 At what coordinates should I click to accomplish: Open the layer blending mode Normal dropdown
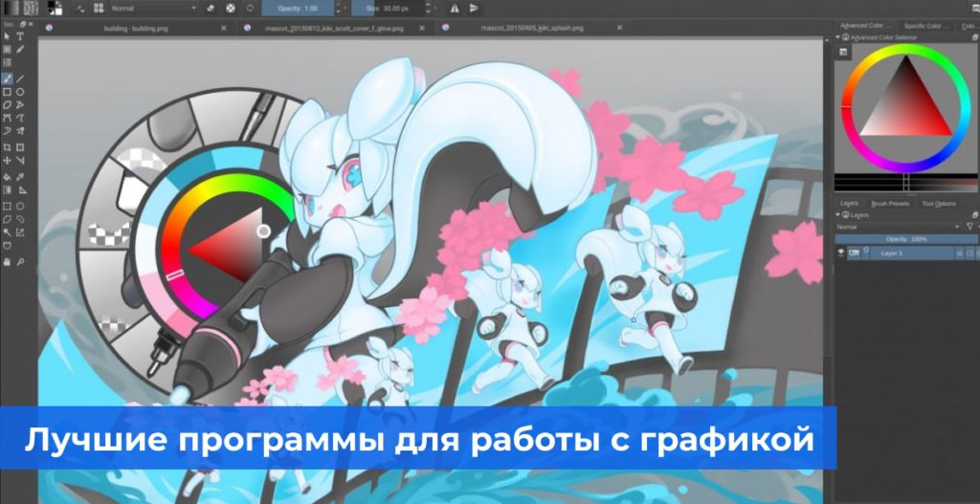coord(898,227)
